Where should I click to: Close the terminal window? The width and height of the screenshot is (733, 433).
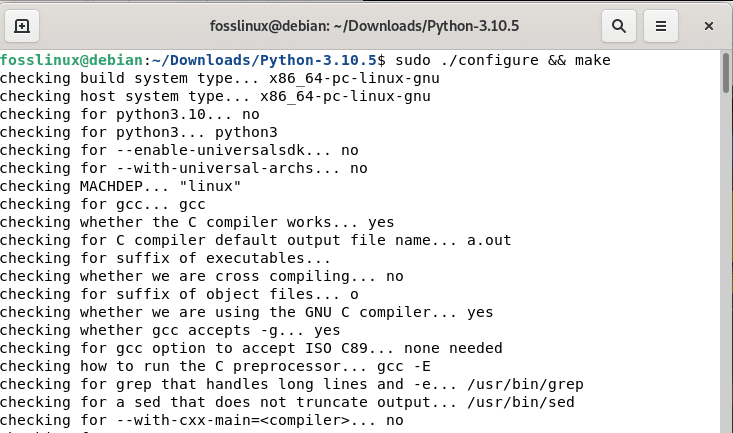coord(709,26)
